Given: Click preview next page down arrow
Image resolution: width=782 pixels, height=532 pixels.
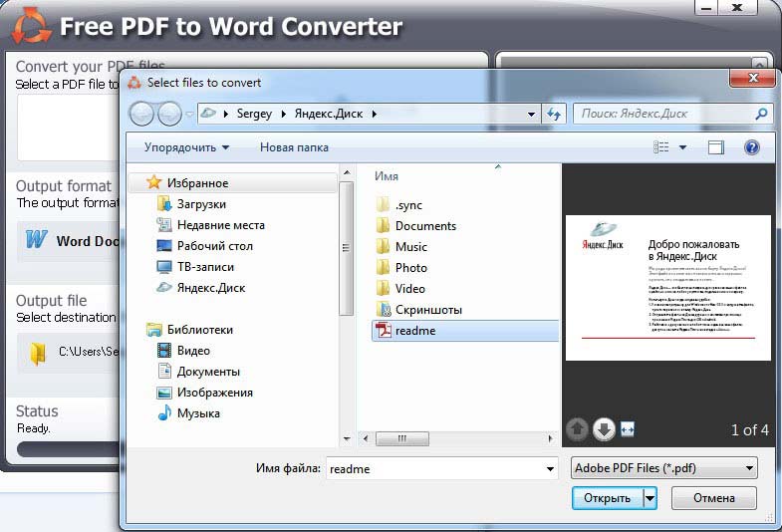Looking at the screenshot, I should coord(604,429).
